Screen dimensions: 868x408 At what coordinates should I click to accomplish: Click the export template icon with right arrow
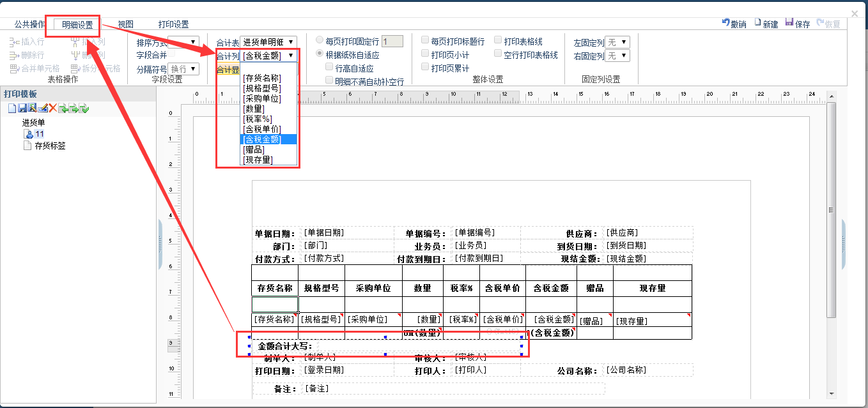pos(74,109)
